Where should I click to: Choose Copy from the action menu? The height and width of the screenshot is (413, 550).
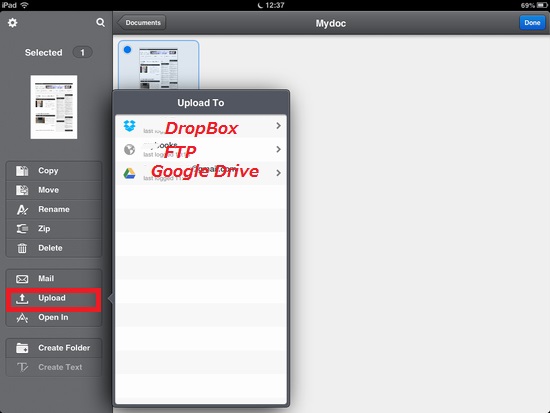tap(54, 171)
